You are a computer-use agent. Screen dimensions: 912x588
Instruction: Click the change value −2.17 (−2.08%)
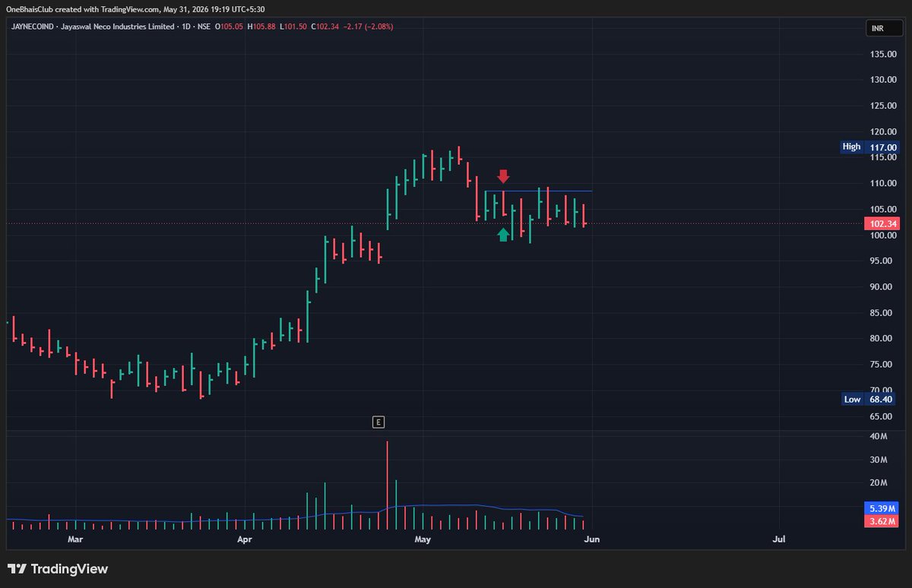pos(366,27)
